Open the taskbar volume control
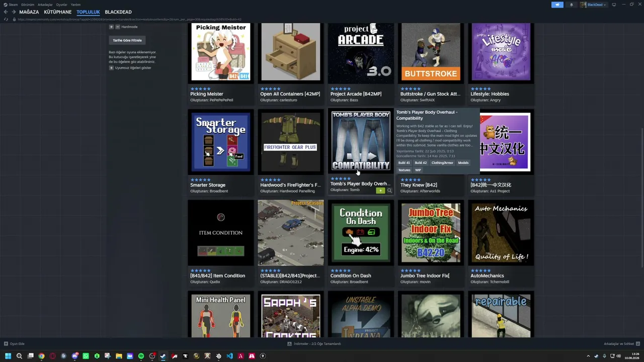The height and width of the screenshot is (362, 644). tap(618, 356)
